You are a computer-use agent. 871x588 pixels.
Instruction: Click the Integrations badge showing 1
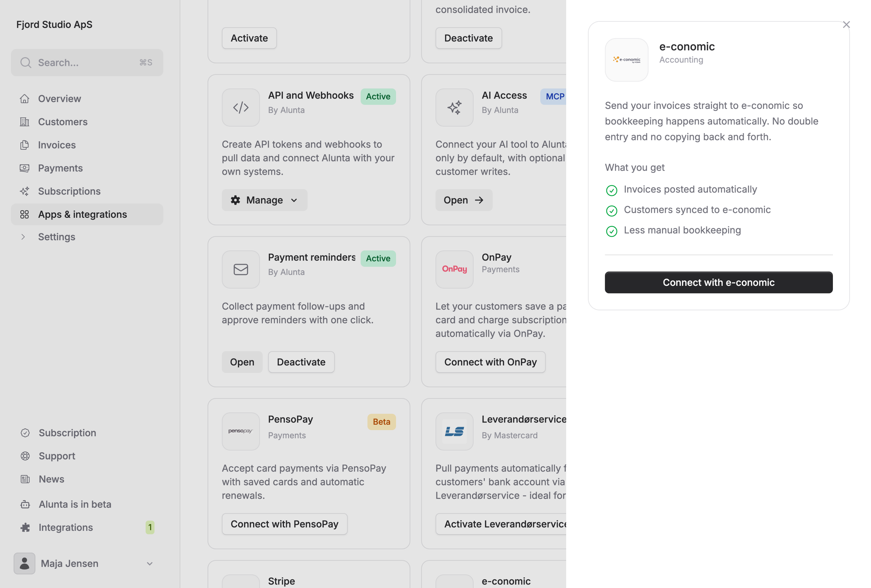click(150, 528)
